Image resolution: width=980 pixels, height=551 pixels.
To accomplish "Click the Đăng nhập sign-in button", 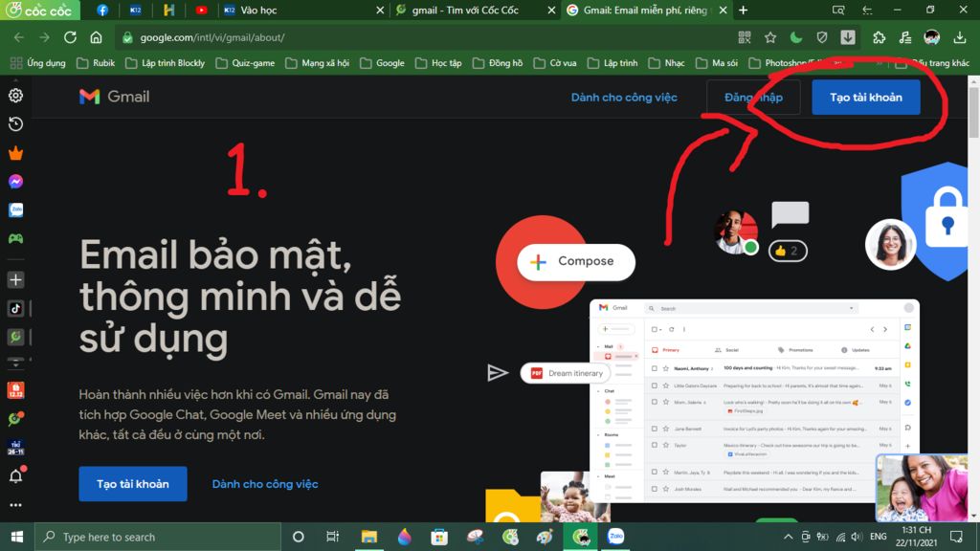I will coord(753,98).
